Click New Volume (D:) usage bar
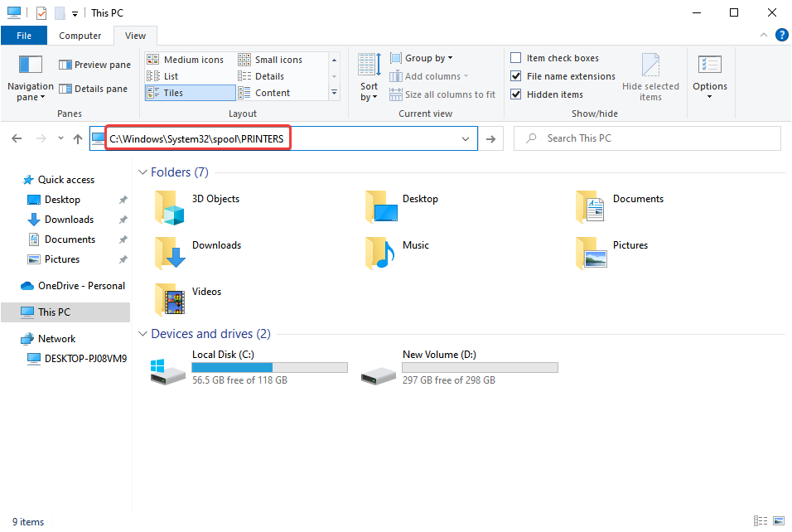 (x=480, y=368)
